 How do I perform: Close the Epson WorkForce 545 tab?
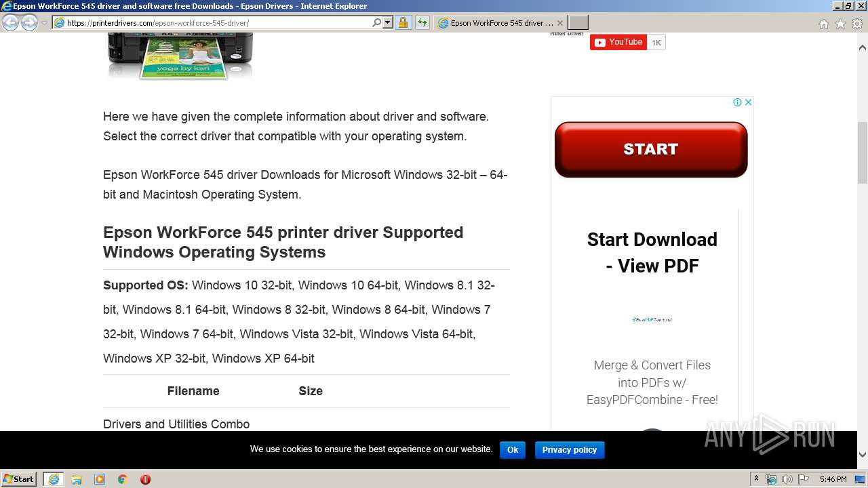point(560,22)
